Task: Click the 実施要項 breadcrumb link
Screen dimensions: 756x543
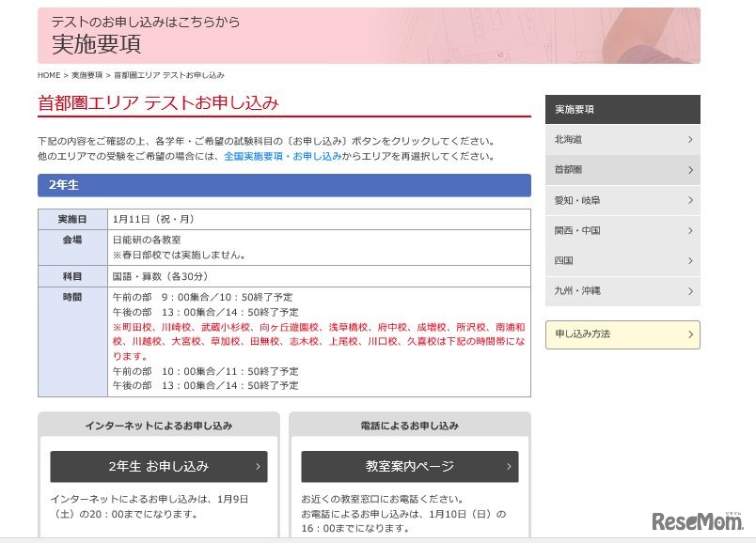Action: (87, 75)
